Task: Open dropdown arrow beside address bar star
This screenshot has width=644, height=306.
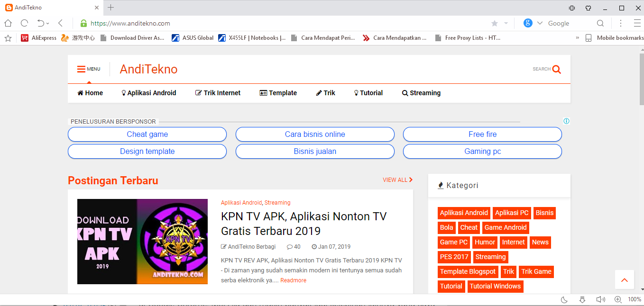Action: (506, 23)
